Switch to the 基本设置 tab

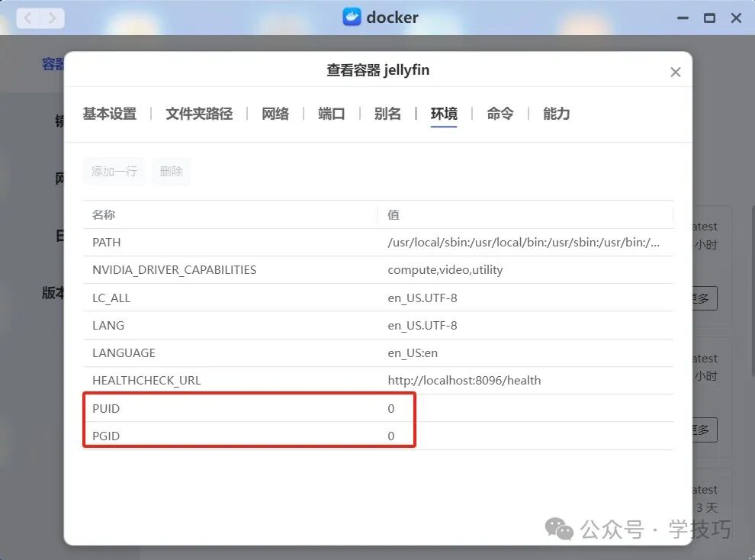click(111, 113)
